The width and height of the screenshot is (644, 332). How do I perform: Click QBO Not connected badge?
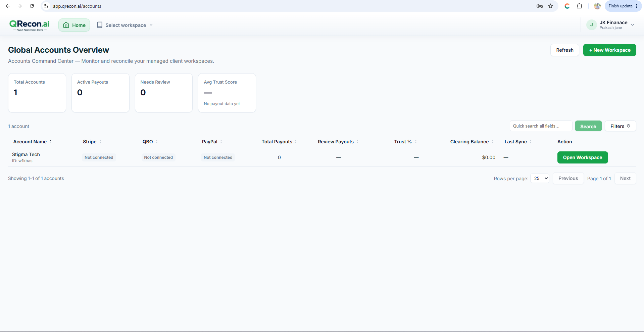[x=158, y=157]
